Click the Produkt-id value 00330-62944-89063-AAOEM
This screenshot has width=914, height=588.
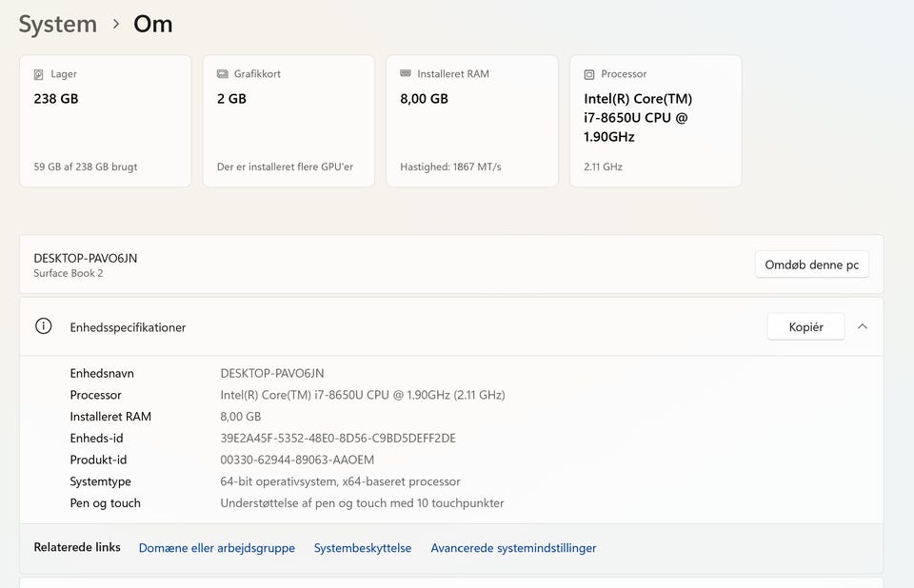click(297, 460)
